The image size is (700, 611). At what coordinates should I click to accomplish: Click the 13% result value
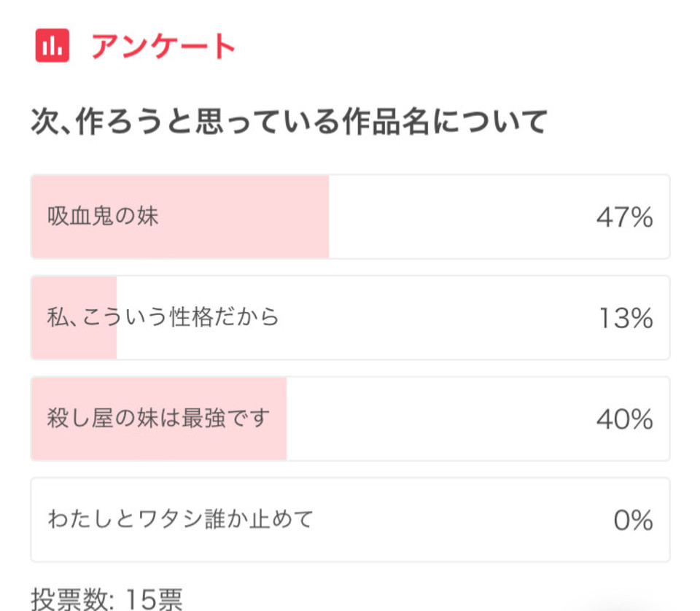(x=626, y=318)
